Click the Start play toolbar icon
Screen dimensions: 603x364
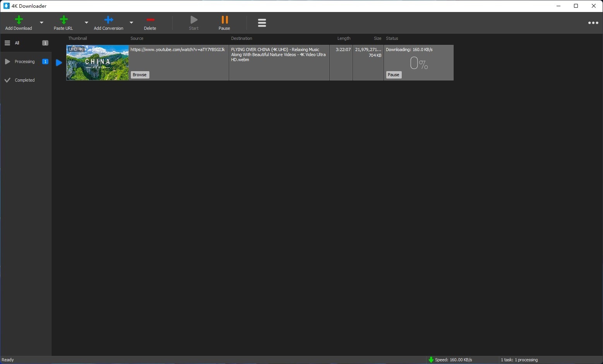click(194, 20)
